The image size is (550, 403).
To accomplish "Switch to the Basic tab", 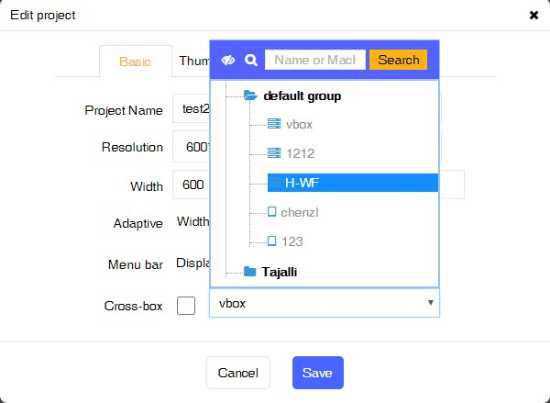I will (135, 61).
